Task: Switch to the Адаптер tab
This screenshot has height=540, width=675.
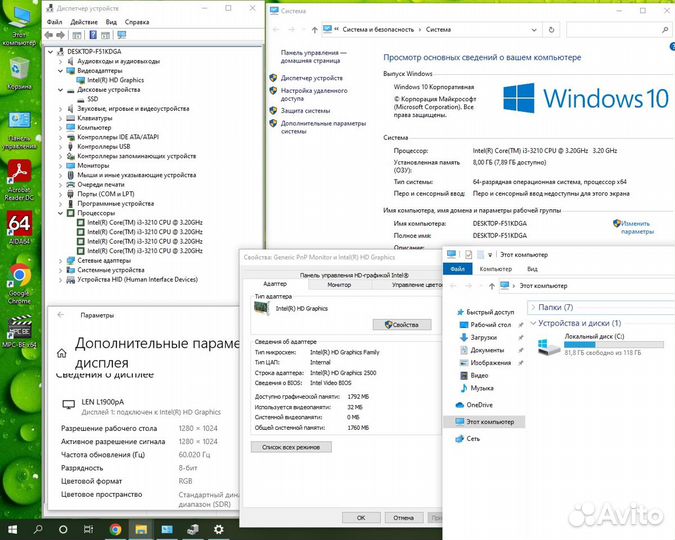Action: click(x=275, y=284)
